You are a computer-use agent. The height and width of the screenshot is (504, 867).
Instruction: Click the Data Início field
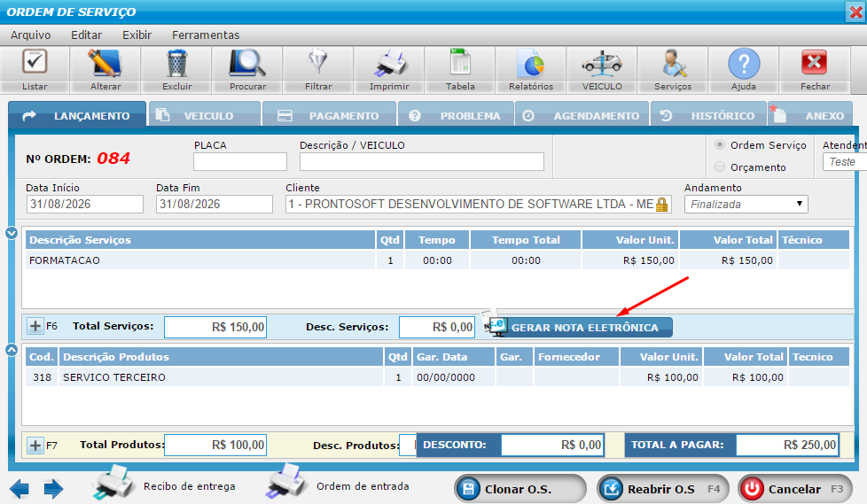(84, 204)
